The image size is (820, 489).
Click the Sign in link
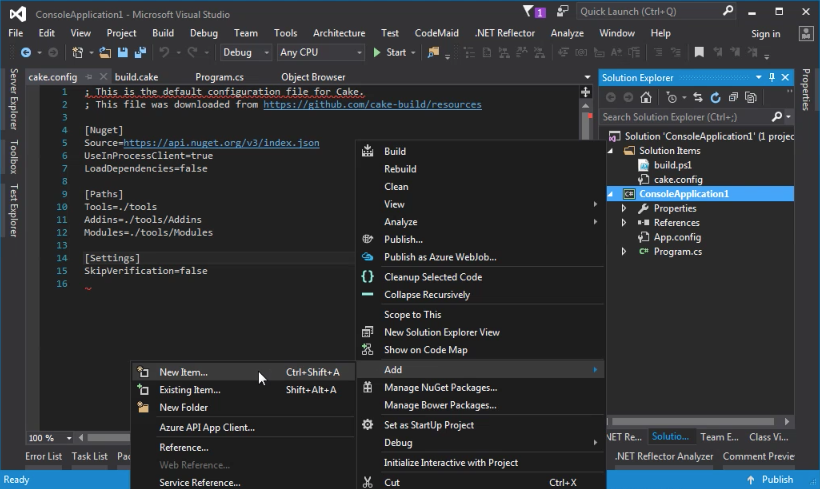(766, 33)
